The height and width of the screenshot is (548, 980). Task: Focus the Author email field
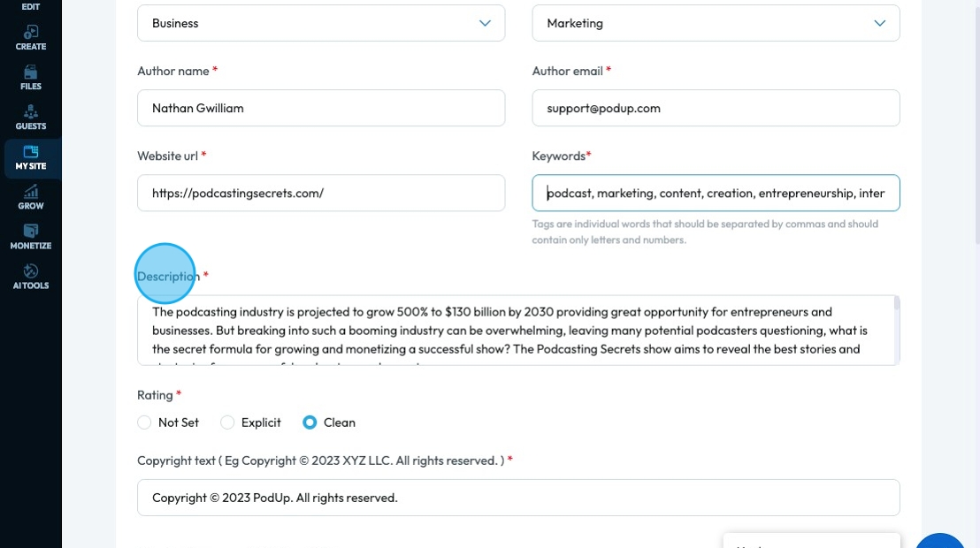716,108
